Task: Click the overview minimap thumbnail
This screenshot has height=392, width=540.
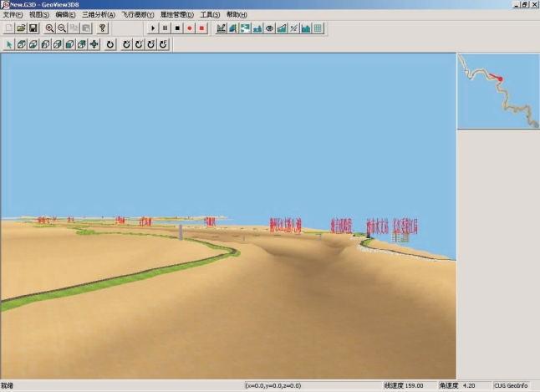Action: coord(498,90)
